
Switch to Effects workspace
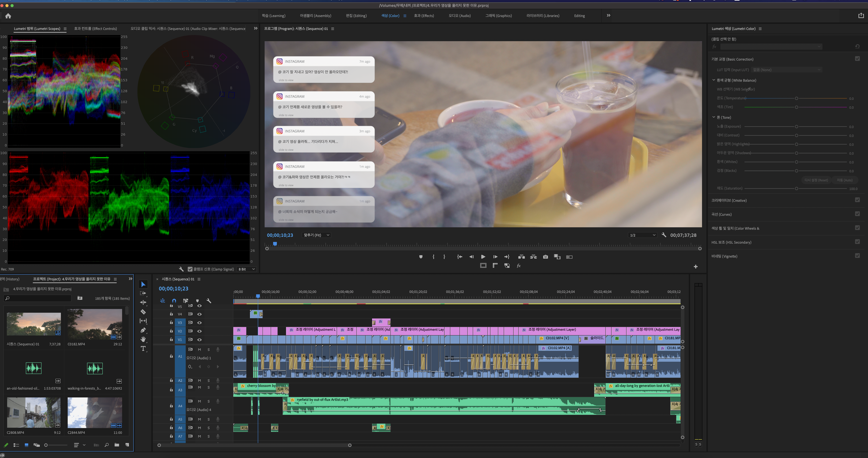(424, 15)
